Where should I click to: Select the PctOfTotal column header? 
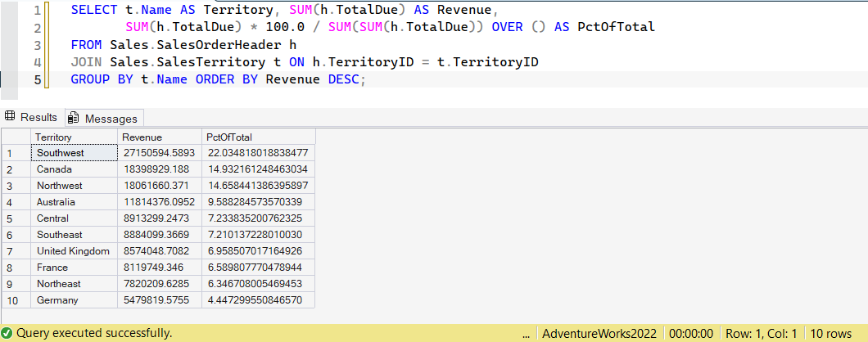click(x=259, y=137)
